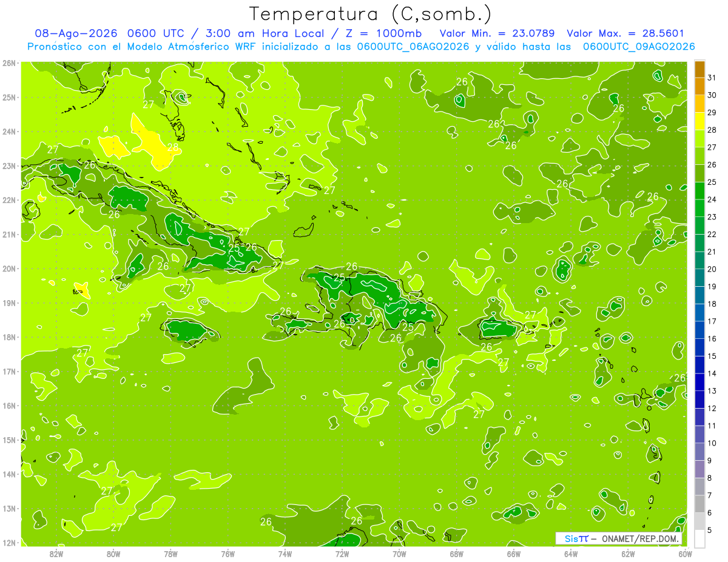728x562 pixels.
Task: Click the '16N' latitude axis label
Action: point(9,406)
